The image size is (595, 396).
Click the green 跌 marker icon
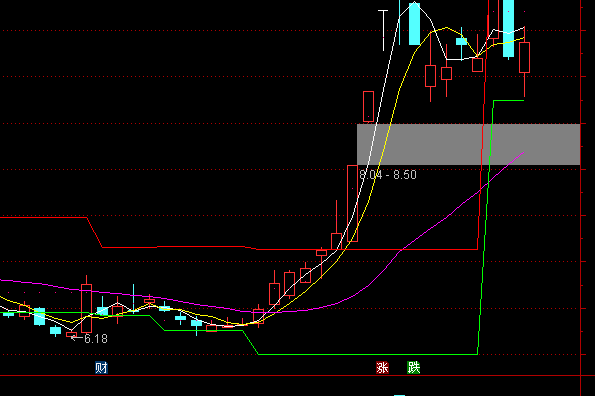click(414, 368)
